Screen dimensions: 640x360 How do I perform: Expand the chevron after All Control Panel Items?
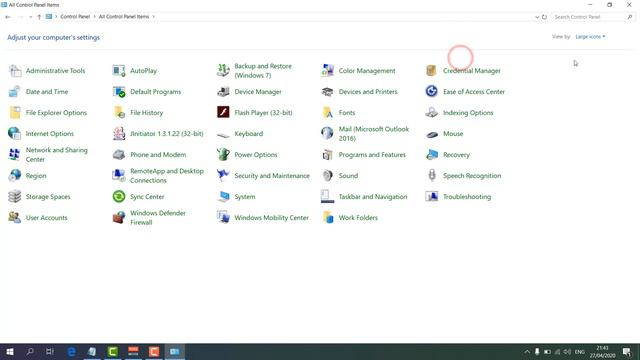click(153, 17)
